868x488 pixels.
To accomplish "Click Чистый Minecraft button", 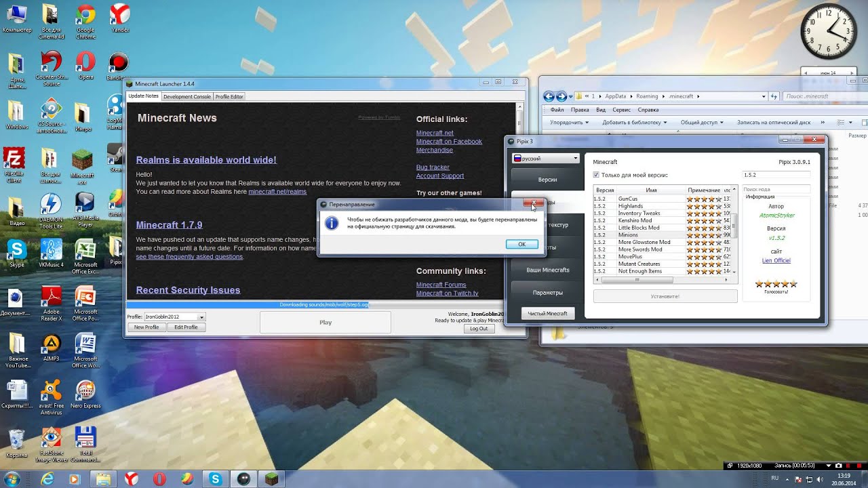I will pyautogui.click(x=547, y=313).
